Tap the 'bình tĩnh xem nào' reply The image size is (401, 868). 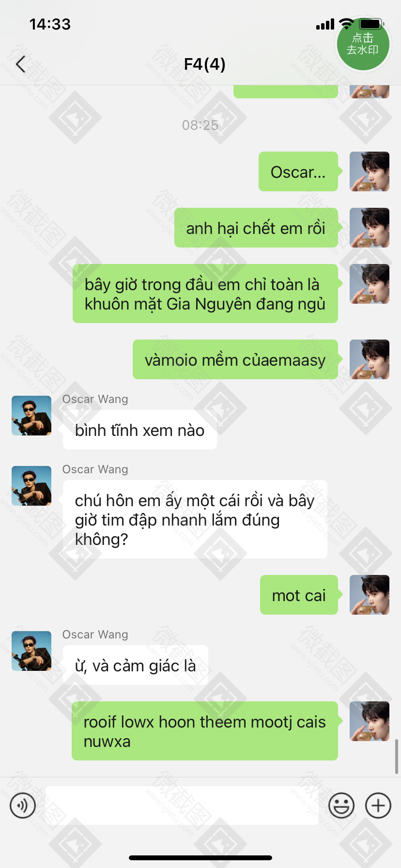point(140,430)
